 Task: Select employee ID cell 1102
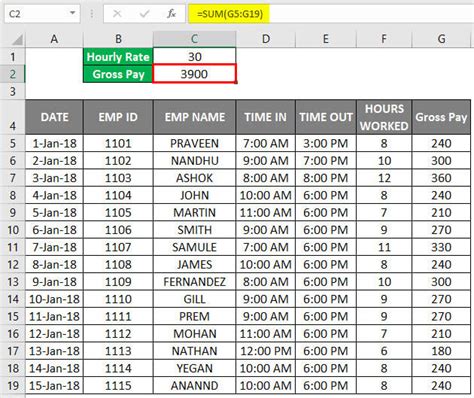coord(118,161)
